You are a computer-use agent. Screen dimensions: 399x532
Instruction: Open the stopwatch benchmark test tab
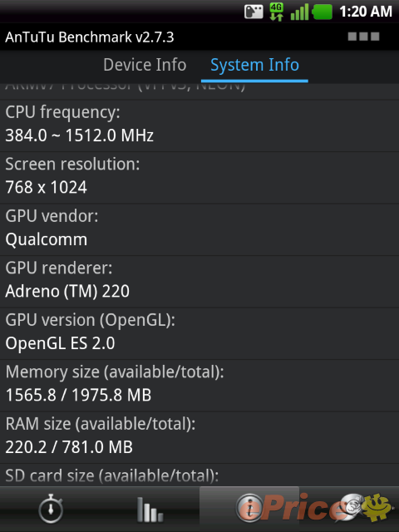[x=50, y=509]
